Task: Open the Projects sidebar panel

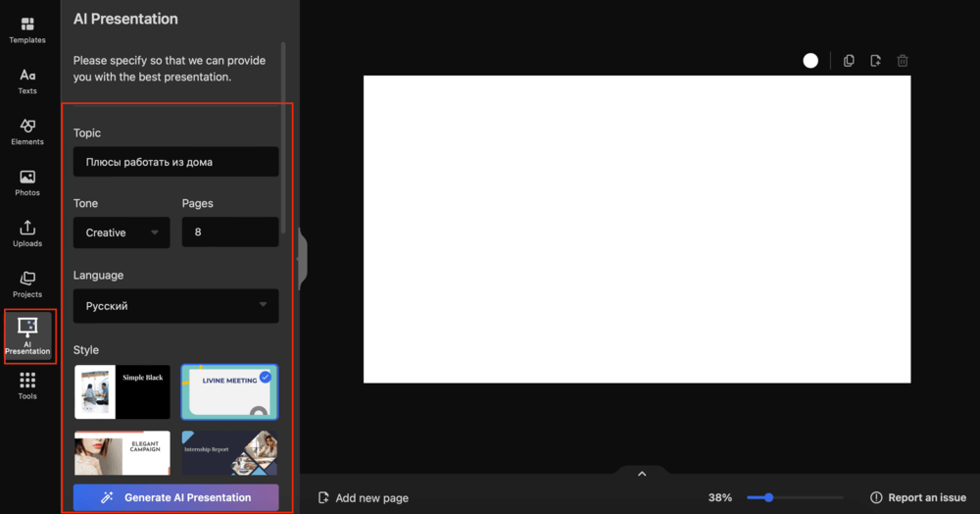Action: pos(27,284)
